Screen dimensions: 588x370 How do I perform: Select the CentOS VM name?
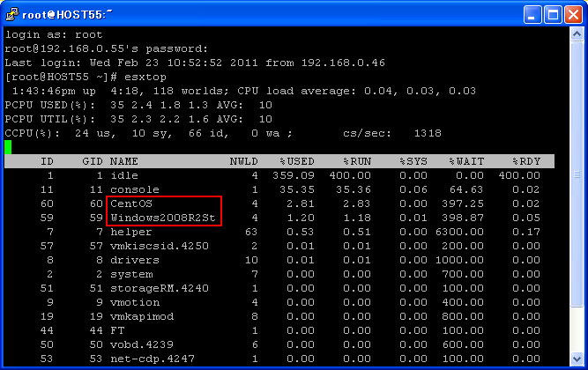coord(131,203)
